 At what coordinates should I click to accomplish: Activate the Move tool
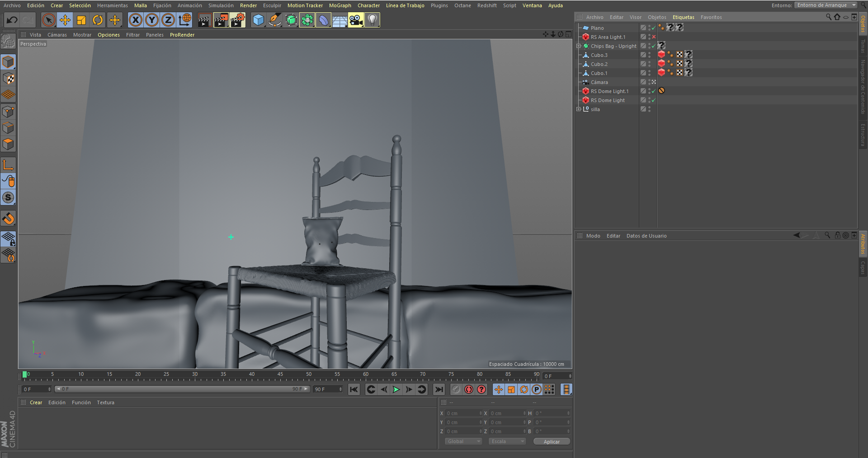pyautogui.click(x=65, y=20)
